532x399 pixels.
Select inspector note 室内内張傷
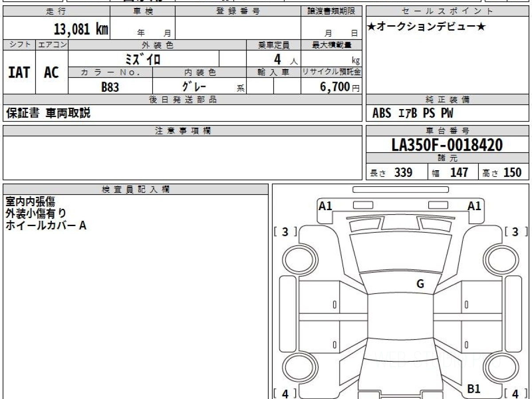[x=30, y=202]
